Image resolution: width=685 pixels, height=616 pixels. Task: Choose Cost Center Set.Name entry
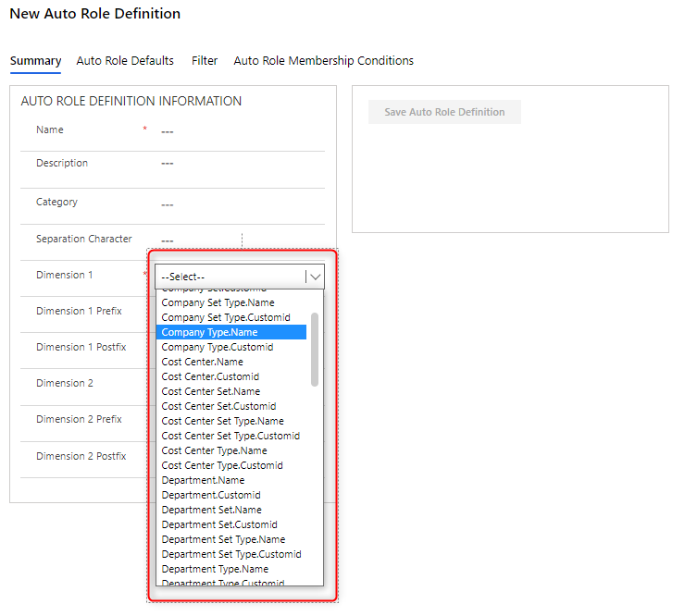[x=210, y=391]
